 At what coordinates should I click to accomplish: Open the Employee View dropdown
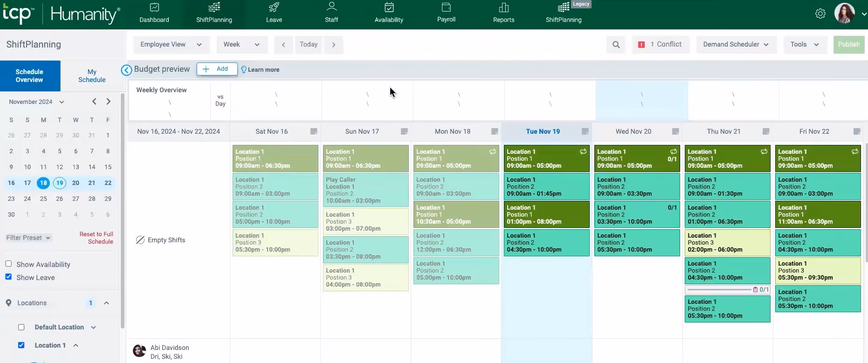(x=171, y=45)
